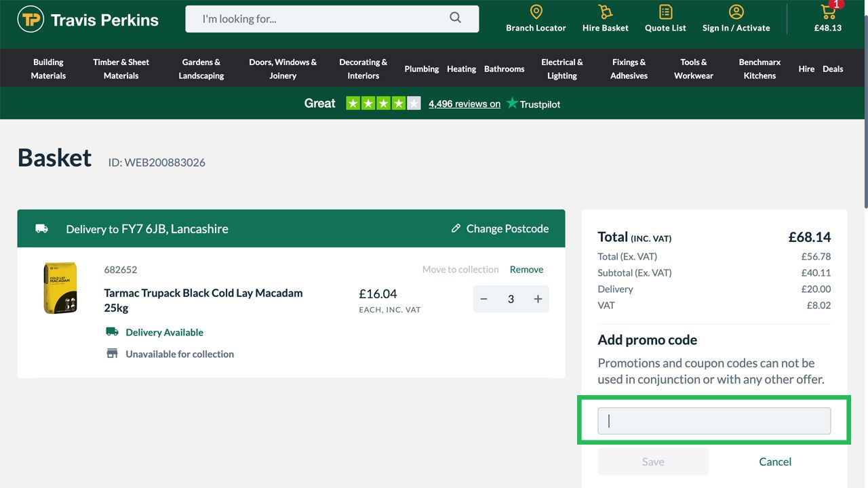Open the 4,496 Trustpilot reviews link
The width and height of the screenshot is (868, 488).
pyautogui.click(x=464, y=104)
